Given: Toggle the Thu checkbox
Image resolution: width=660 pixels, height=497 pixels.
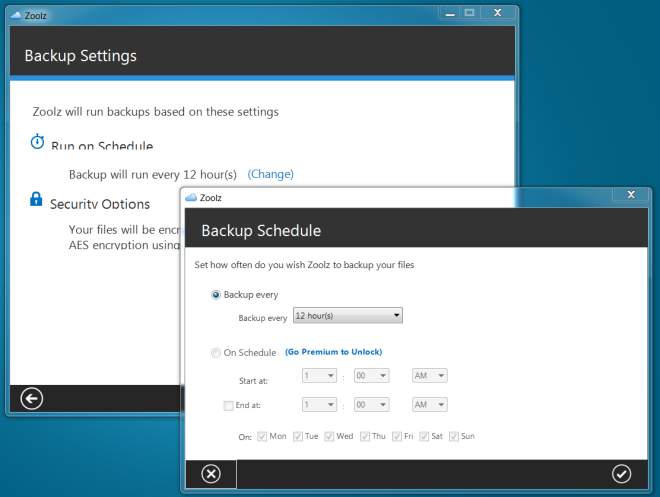Looking at the screenshot, I should pyautogui.click(x=365, y=436).
